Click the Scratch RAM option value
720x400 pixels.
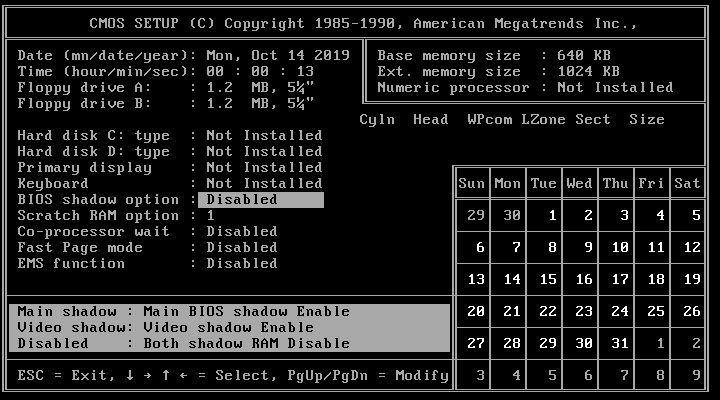tap(211, 215)
